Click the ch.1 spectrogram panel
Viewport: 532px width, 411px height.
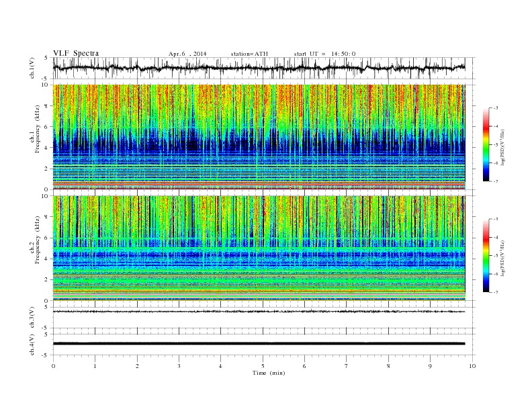point(259,137)
